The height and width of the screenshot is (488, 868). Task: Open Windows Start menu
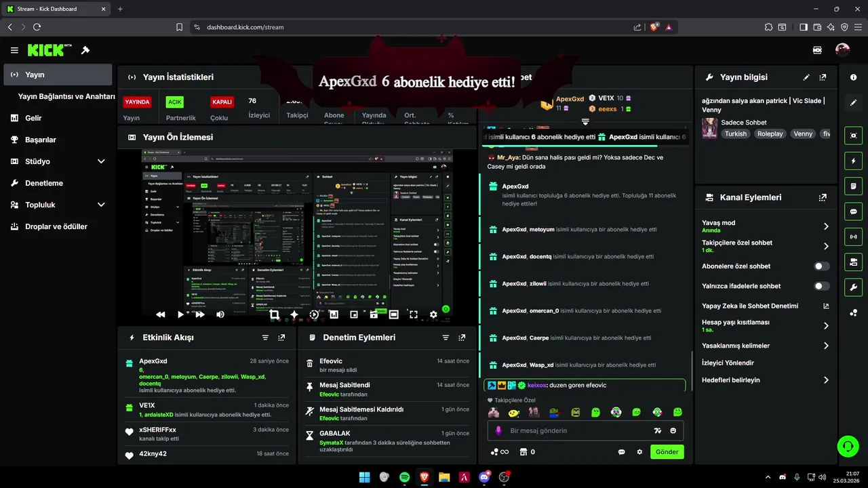coord(364,477)
